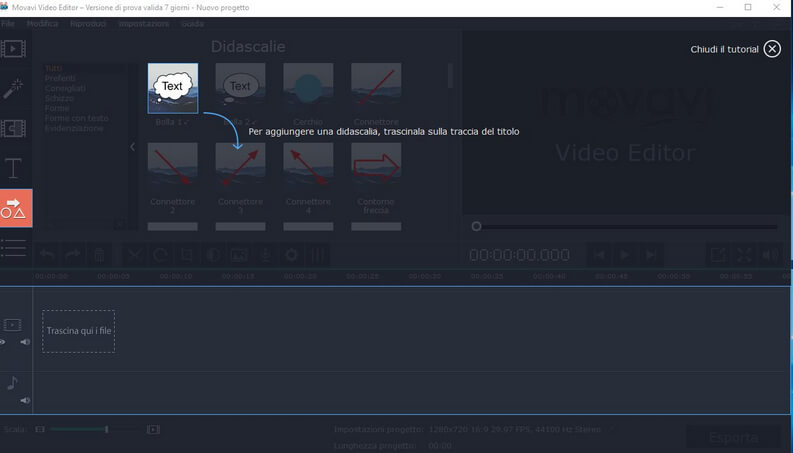Viewport: 793px width, 453px height.
Task: Select the 'Connettore 4' double arrow thumbnail
Action: tap(308, 167)
